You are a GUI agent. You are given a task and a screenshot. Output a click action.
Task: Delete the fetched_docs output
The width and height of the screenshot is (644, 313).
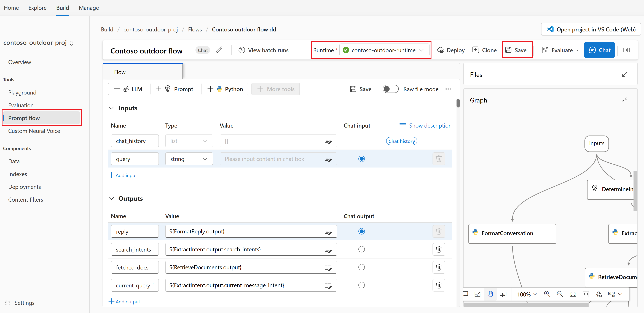[x=439, y=267]
